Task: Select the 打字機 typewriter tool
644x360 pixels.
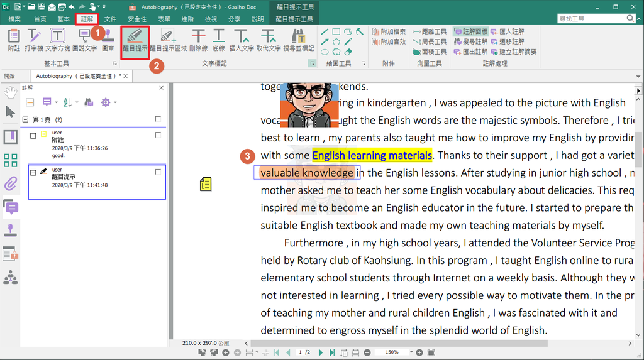Action: coord(35,39)
